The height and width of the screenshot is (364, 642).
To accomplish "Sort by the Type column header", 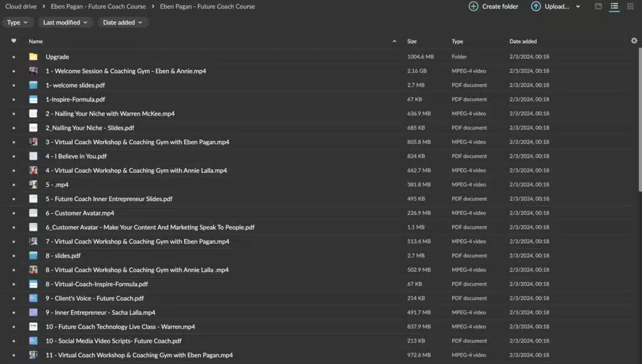I will pyautogui.click(x=457, y=41).
